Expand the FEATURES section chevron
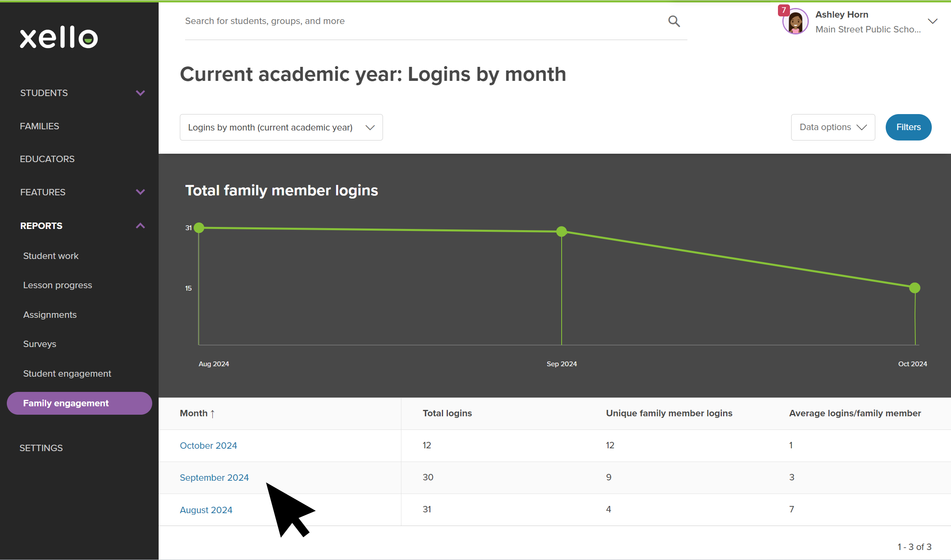The image size is (951, 560). click(x=140, y=192)
